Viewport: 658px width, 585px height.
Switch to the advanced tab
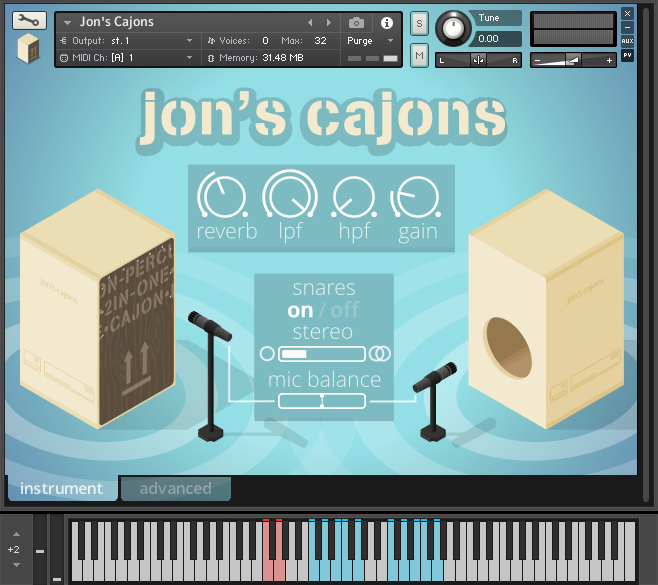[x=175, y=488]
